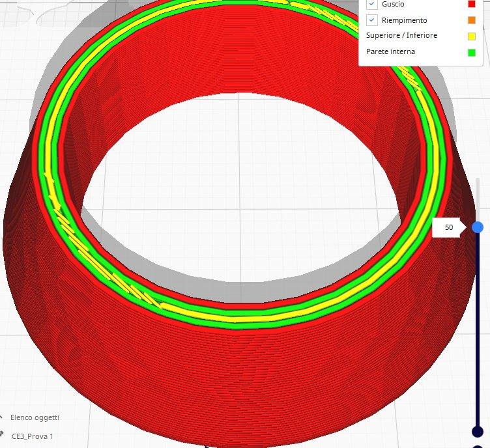Grab the upper layer slider handle
The height and width of the screenshot is (448, 490).
(477, 227)
